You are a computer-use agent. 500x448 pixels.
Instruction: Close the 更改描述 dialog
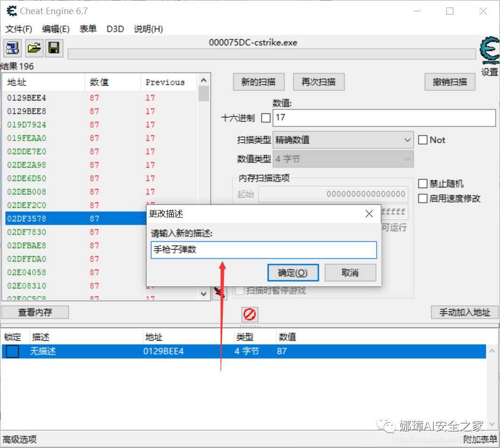pos(369,214)
